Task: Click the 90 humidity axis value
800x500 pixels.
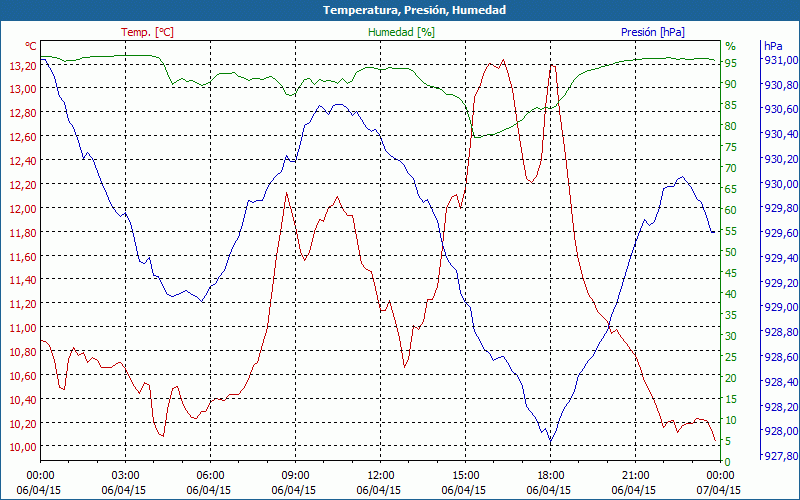Action: (x=731, y=84)
